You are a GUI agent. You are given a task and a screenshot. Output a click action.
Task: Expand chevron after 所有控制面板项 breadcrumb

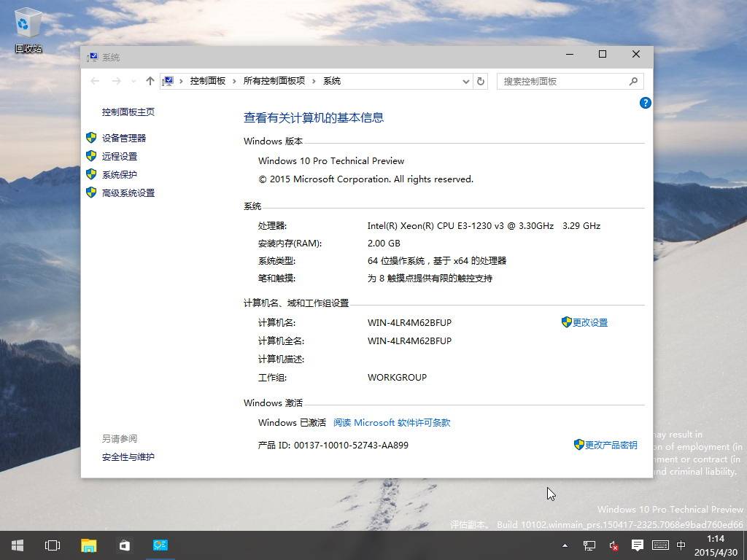pos(314,82)
